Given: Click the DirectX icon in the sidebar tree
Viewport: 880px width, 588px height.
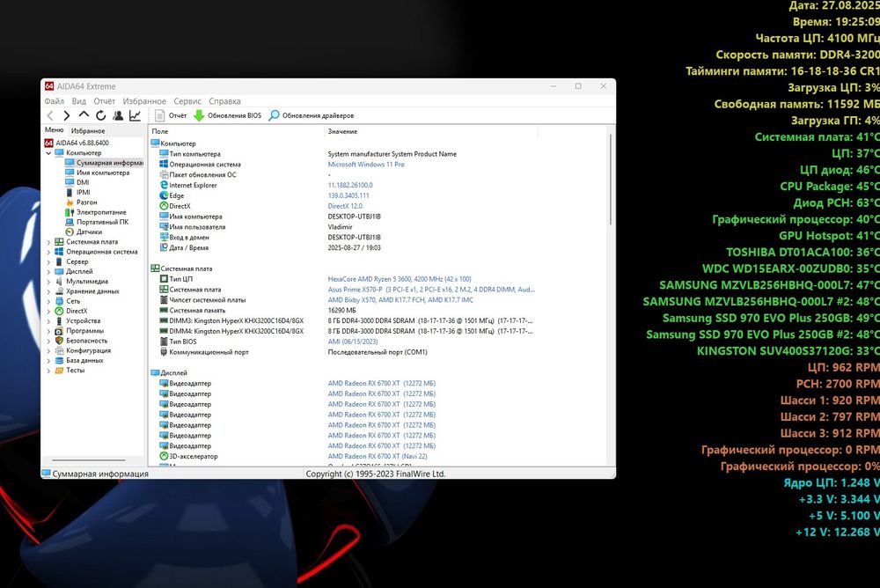Looking at the screenshot, I should point(59,311).
